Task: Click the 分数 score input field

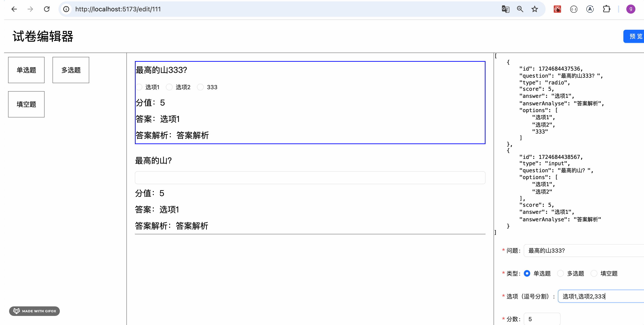Action: [x=542, y=319]
